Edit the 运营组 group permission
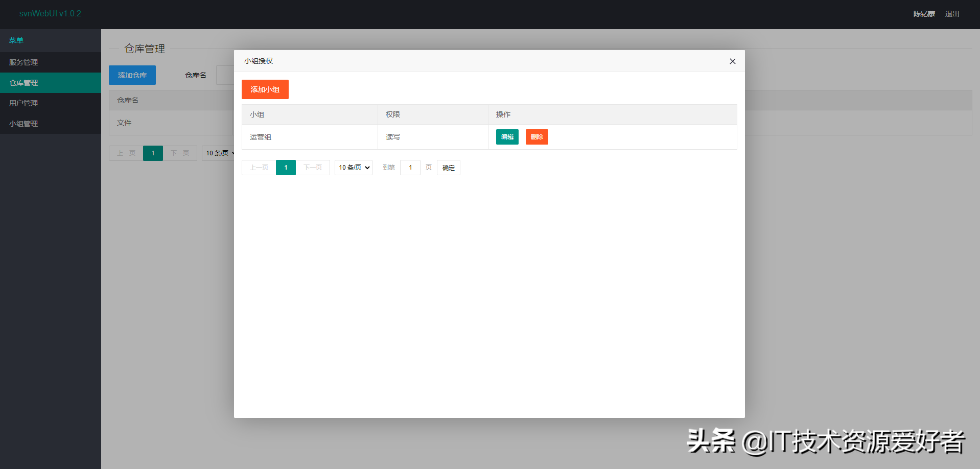980x469 pixels. tap(507, 137)
